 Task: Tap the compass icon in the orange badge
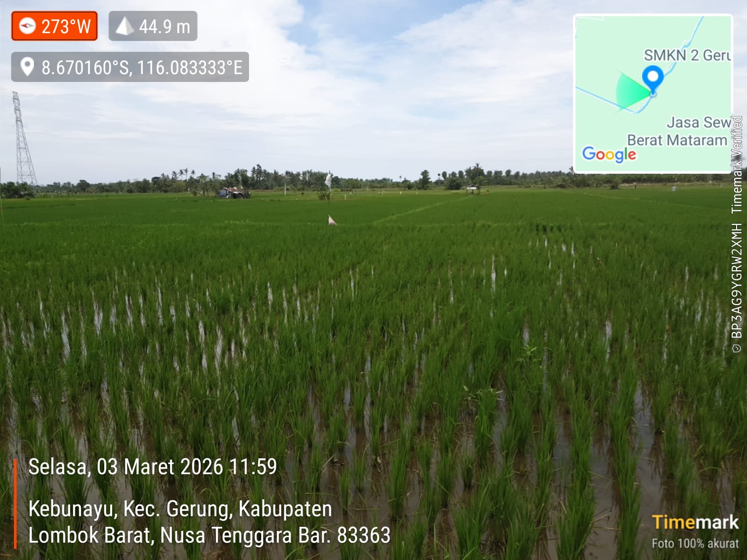27,26
